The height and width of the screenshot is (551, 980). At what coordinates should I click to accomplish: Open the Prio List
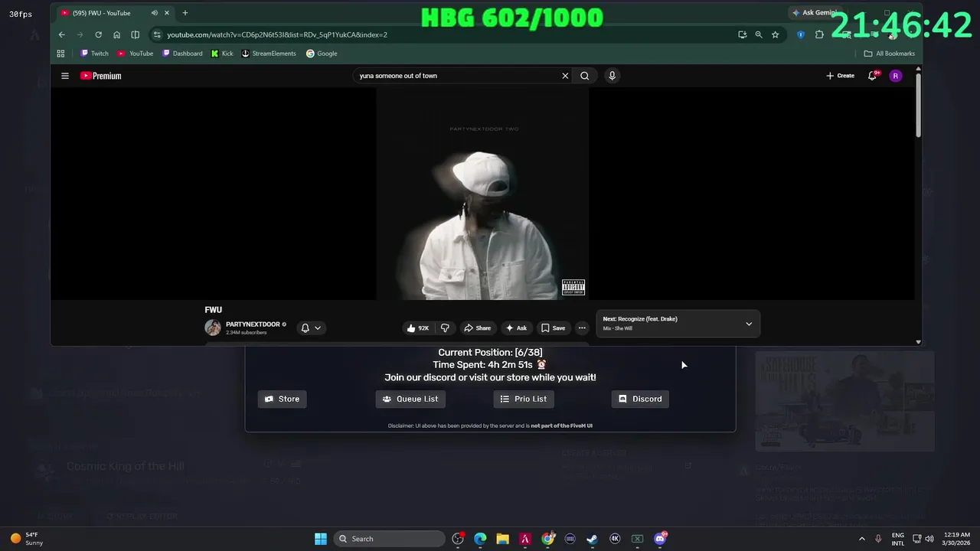pos(524,399)
